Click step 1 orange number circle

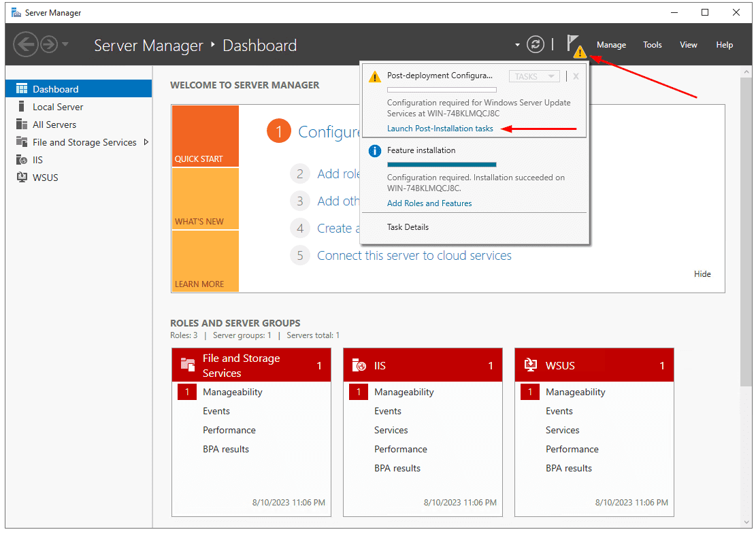coord(279,131)
